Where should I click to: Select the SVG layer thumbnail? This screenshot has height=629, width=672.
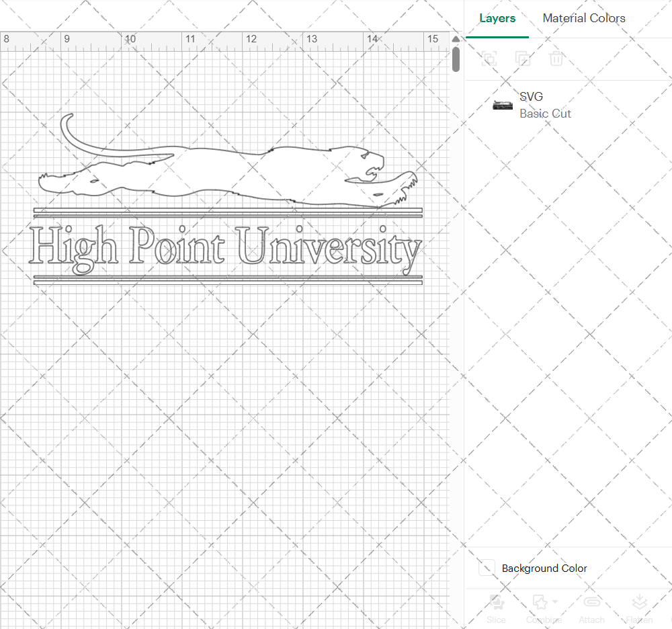[x=502, y=105]
